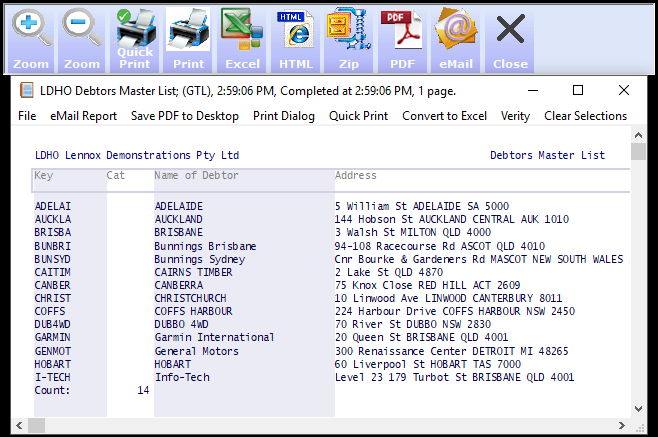
Task: Open the eMail Report menu
Action: 84,116
